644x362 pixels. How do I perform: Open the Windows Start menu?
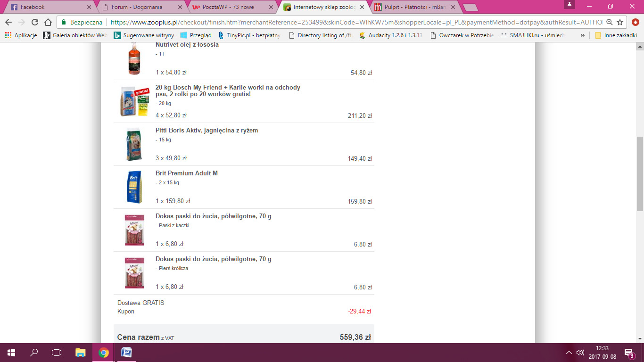pyautogui.click(x=11, y=353)
